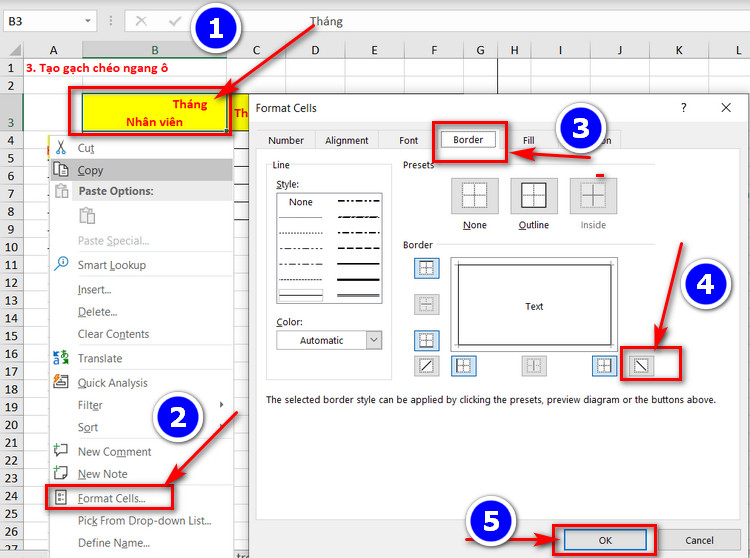
Task: Choose Clear Contents from context menu
Action: [113, 334]
